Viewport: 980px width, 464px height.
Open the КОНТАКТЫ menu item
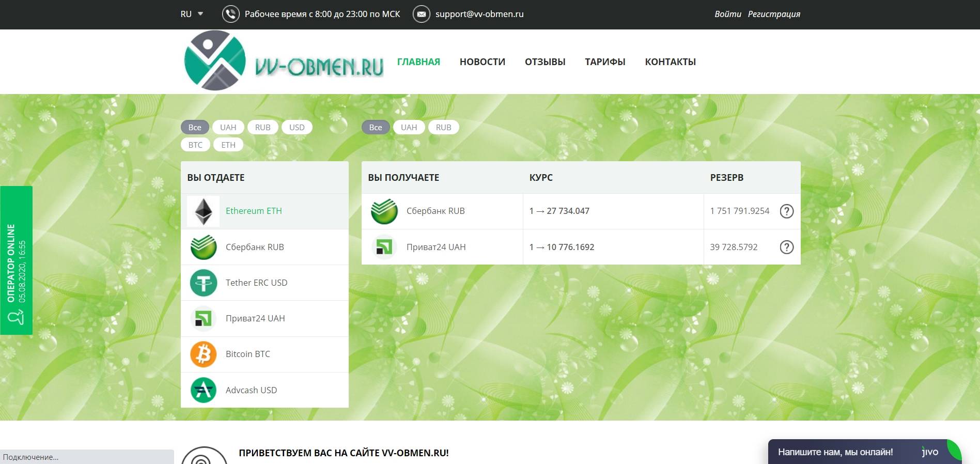pos(670,62)
